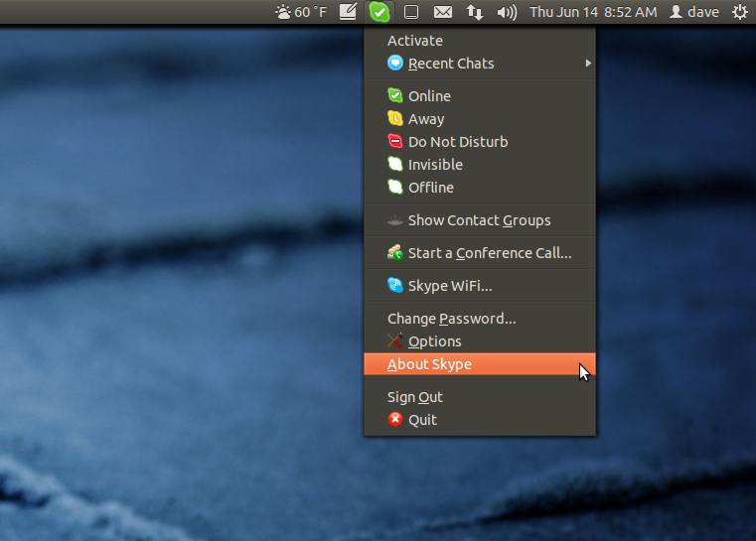Viewport: 756px width, 541px height.
Task: Click the Recent Chats speech bubble icon
Action: click(x=395, y=64)
